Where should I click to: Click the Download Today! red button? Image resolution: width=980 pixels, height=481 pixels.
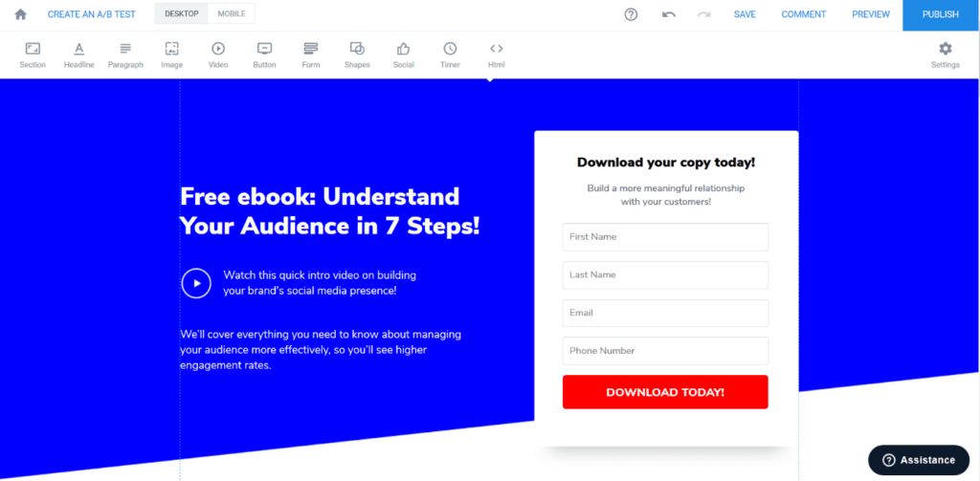[x=665, y=392]
